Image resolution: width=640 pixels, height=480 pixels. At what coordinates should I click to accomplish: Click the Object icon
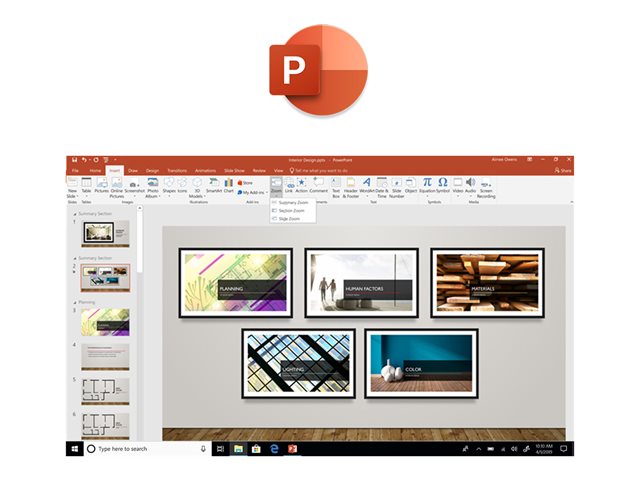(411, 182)
